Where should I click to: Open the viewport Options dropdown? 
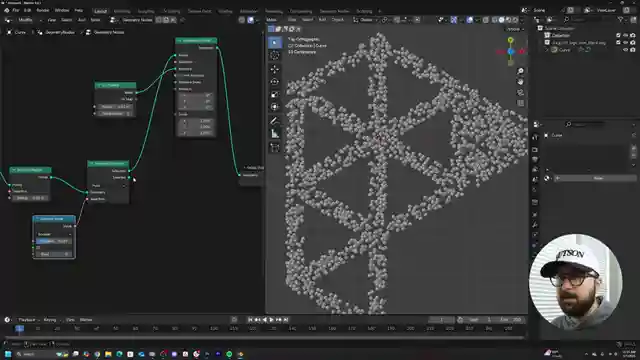515,29
